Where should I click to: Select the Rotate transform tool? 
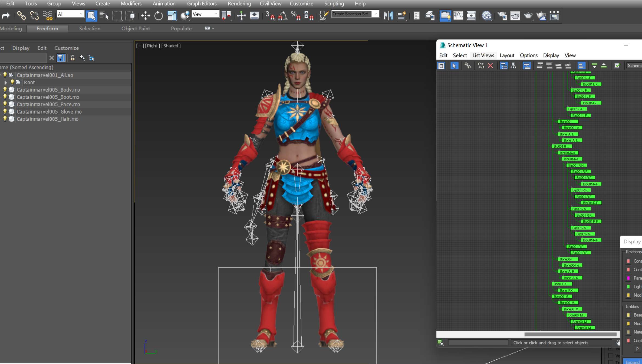tap(159, 15)
